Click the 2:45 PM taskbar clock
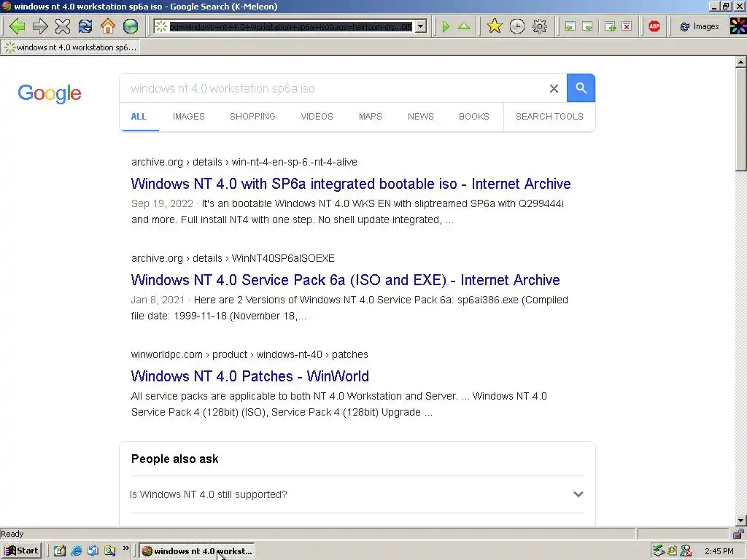Screen dimensions: 747x560 (x=719, y=551)
